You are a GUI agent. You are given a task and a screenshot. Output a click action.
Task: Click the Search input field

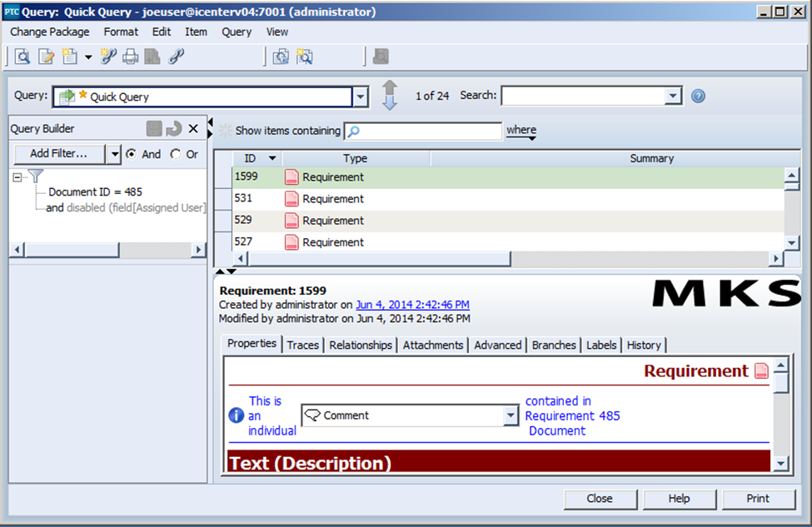[584, 96]
